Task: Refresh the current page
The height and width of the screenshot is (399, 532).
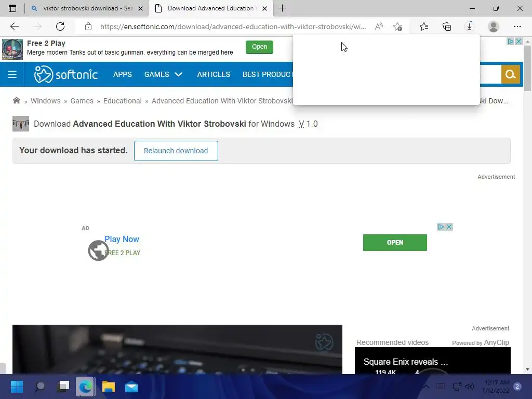Action: pyautogui.click(x=60, y=26)
